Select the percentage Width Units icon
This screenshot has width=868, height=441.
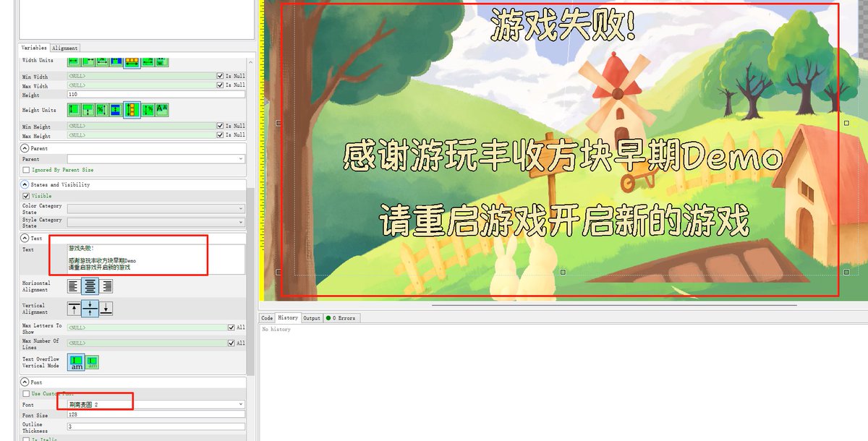point(102,61)
